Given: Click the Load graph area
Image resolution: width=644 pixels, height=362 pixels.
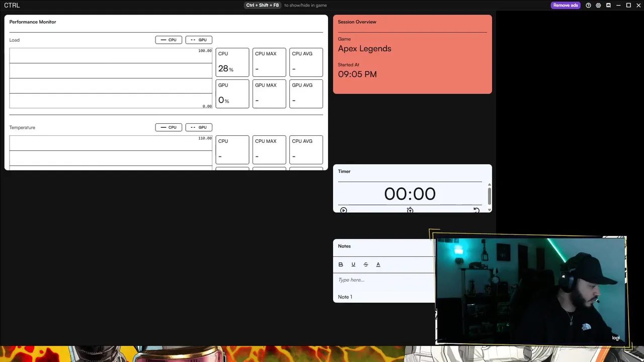Looking at the screenshot, I should click(x=111, y=78).
